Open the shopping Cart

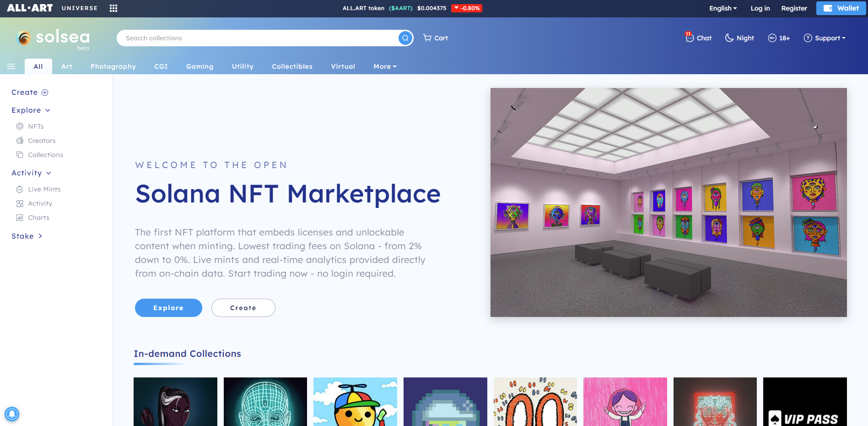coord(435,38)
